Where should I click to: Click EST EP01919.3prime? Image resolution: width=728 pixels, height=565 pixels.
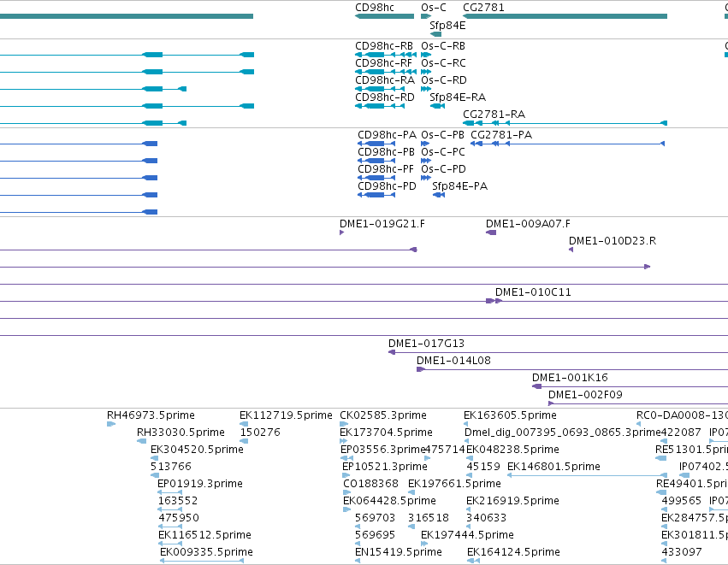(x=170, y=492)
